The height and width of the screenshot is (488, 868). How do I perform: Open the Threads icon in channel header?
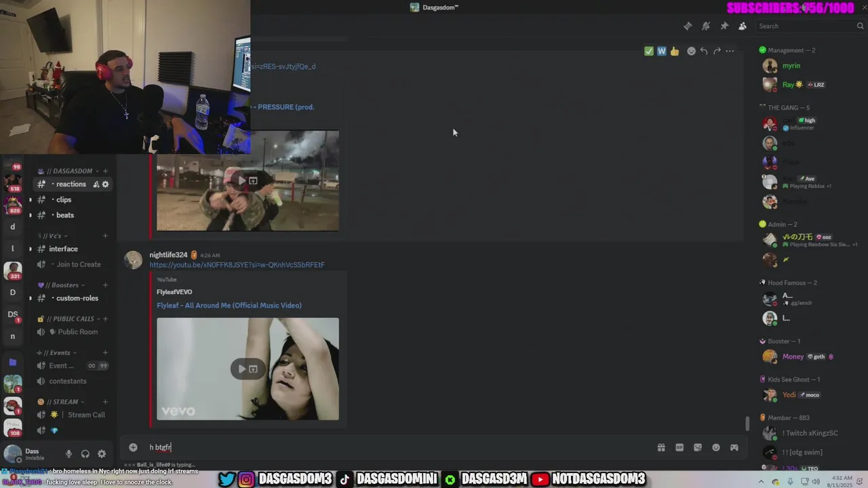[x=688, y=26]
